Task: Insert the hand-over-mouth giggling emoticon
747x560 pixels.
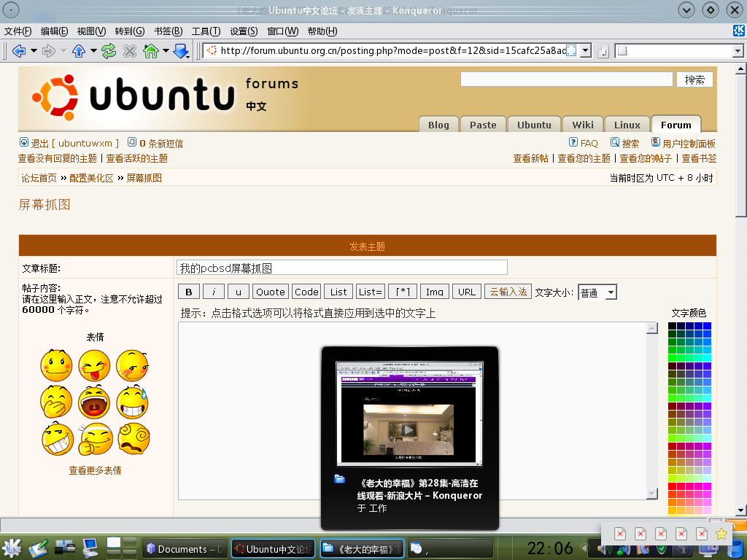Action: [x=56, y=402]
